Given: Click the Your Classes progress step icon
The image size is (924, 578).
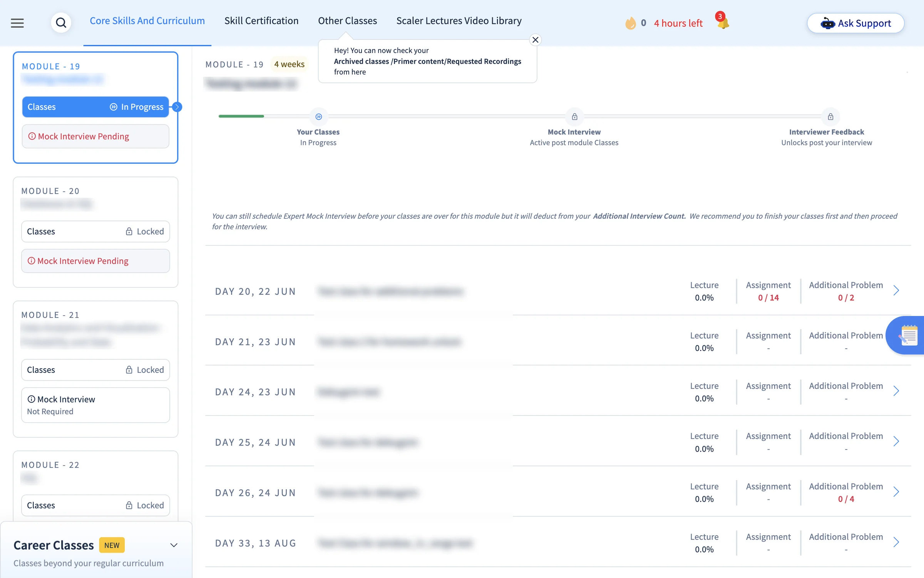Looking at the screenshot, I should click(318, 116).
